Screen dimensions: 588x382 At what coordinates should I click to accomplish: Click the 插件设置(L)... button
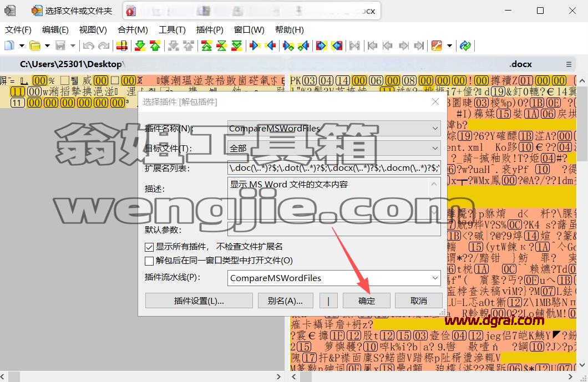click(199, 301)
